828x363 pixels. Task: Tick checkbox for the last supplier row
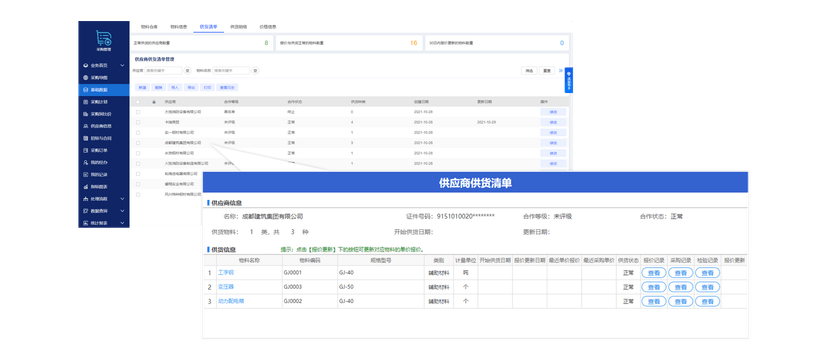(x=138, y=194)
